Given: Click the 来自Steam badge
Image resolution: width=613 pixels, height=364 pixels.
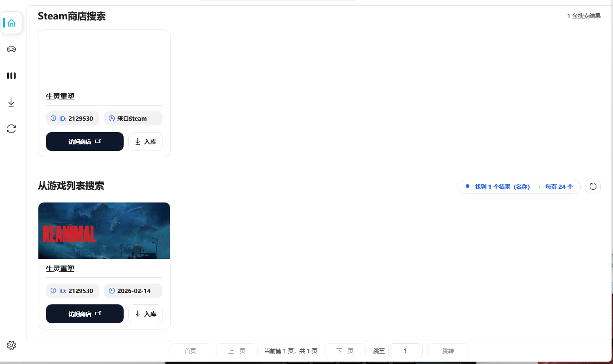Looking at the screenshot, I should (133, 118).
